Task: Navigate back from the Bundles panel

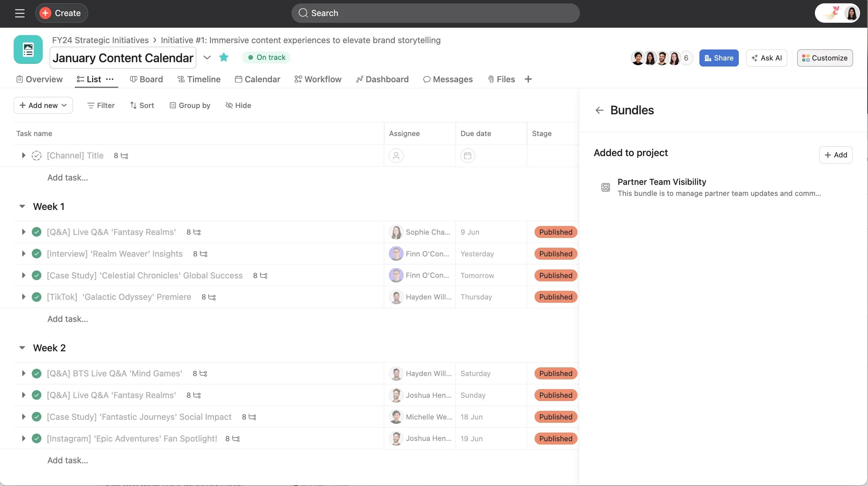Action: coord(600,110)
